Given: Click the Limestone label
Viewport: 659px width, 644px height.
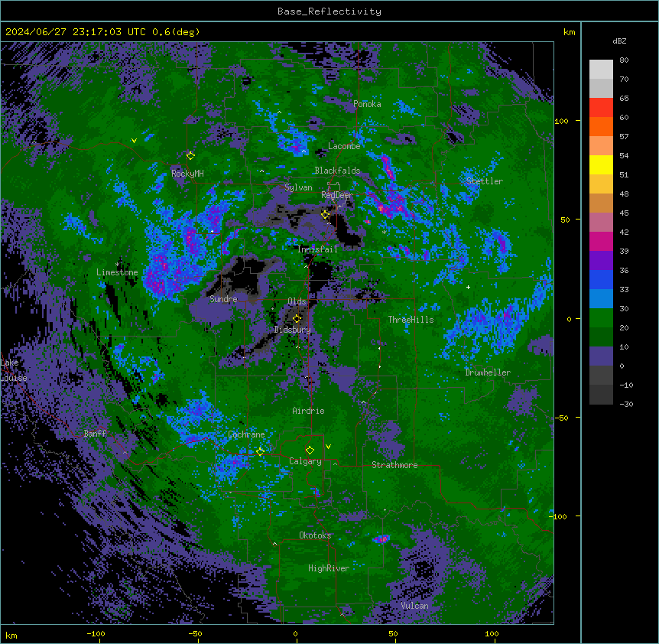Looking at the screenshot, I should [x=117, y=272].
